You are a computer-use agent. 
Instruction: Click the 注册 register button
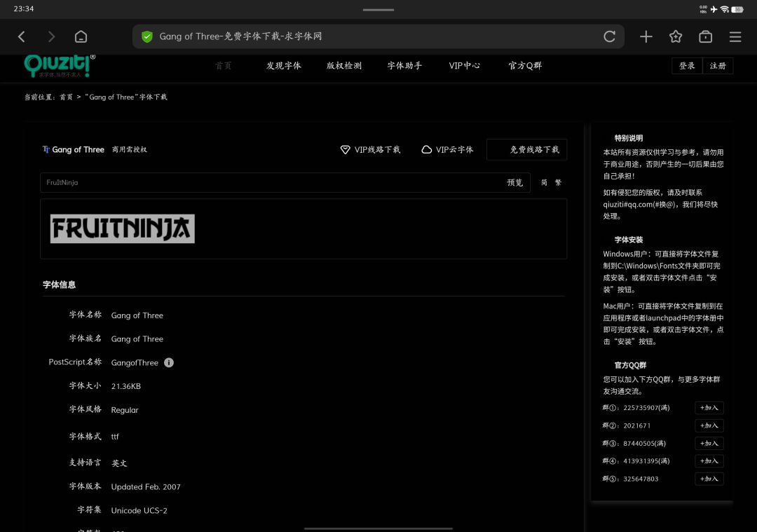[718, 66]
